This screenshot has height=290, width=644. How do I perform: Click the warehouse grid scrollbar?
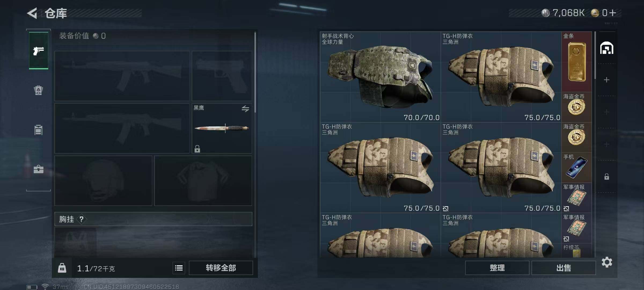(x=595, y=56)
